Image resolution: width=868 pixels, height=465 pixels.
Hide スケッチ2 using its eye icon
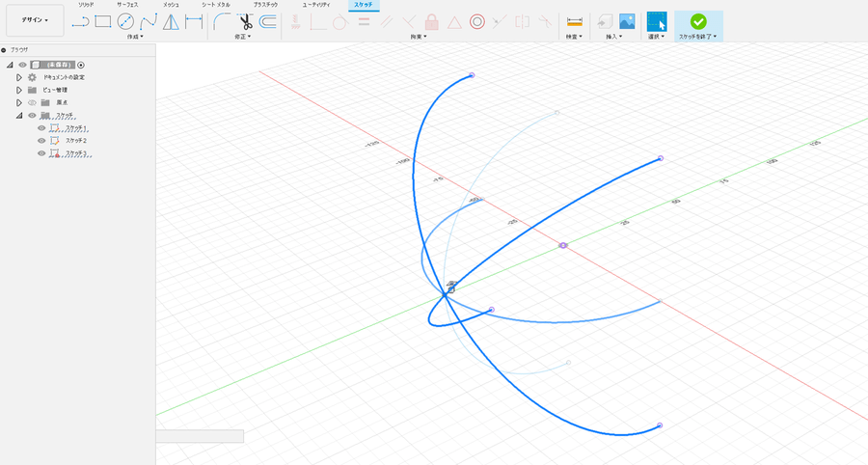[x=41, y=141]
